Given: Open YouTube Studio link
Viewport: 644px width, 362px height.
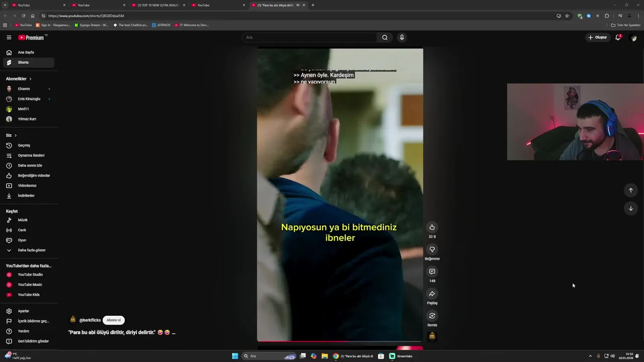Looking at the screenshot, I should pos(28,275).
